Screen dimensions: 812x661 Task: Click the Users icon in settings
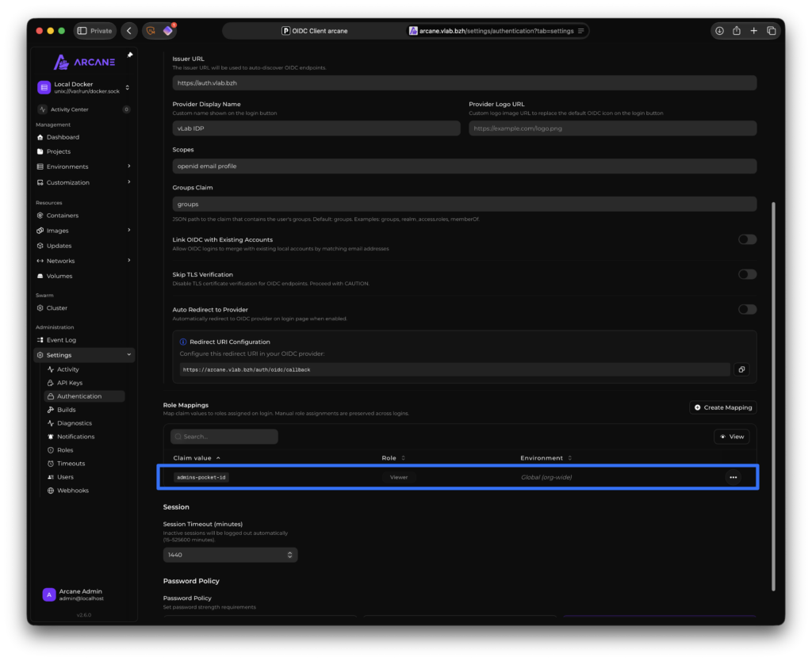[x=50, y=477]
